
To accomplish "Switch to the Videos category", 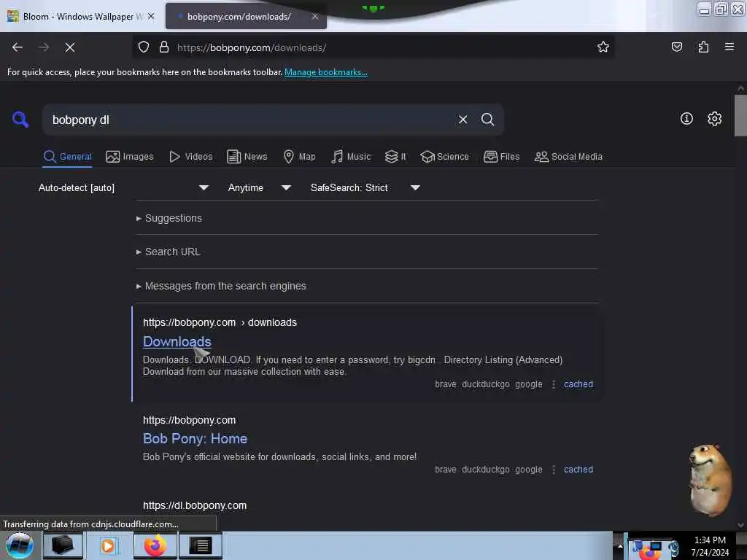I will tap(190, 157).
